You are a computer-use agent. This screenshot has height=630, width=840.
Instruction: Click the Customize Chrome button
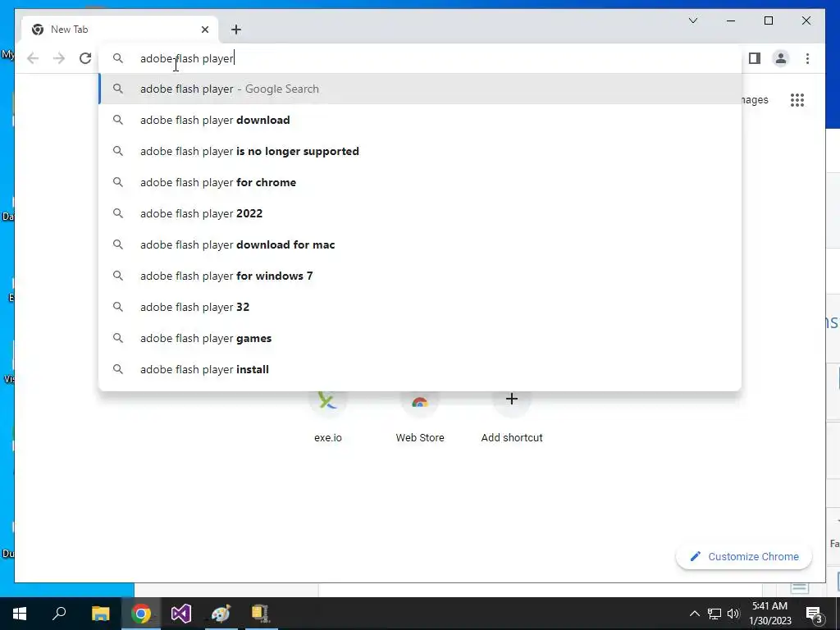(x=744, y=557)
